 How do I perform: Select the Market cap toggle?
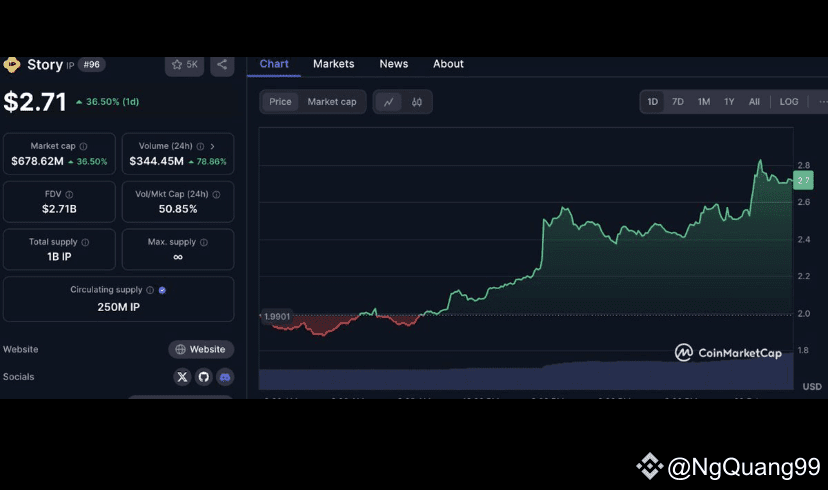pos(332,102)
